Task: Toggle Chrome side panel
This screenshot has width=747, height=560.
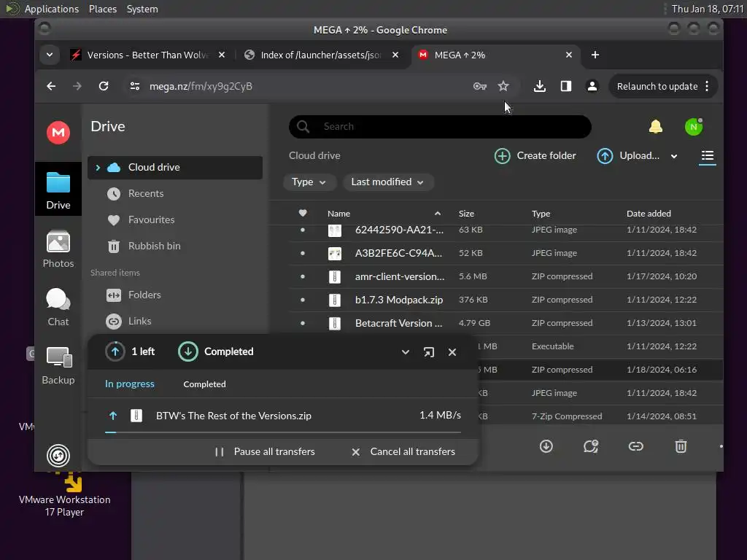Action: (x=565, y=86)
